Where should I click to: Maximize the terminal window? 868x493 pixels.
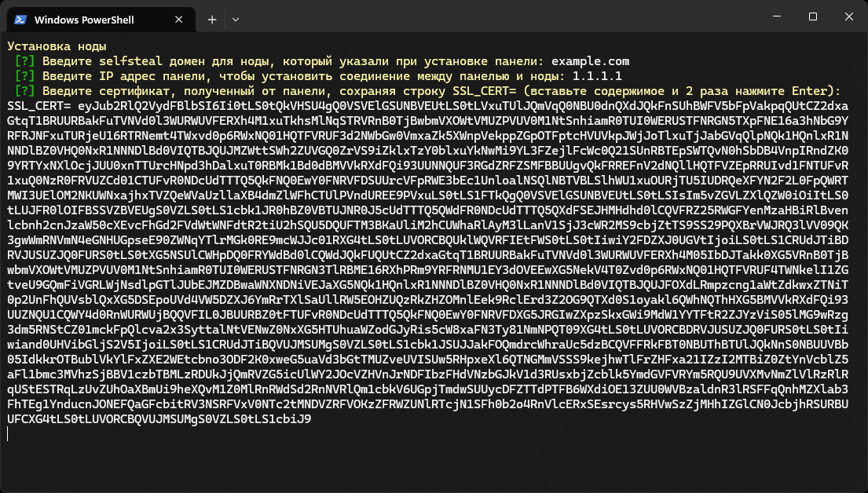tap(813, 16)
